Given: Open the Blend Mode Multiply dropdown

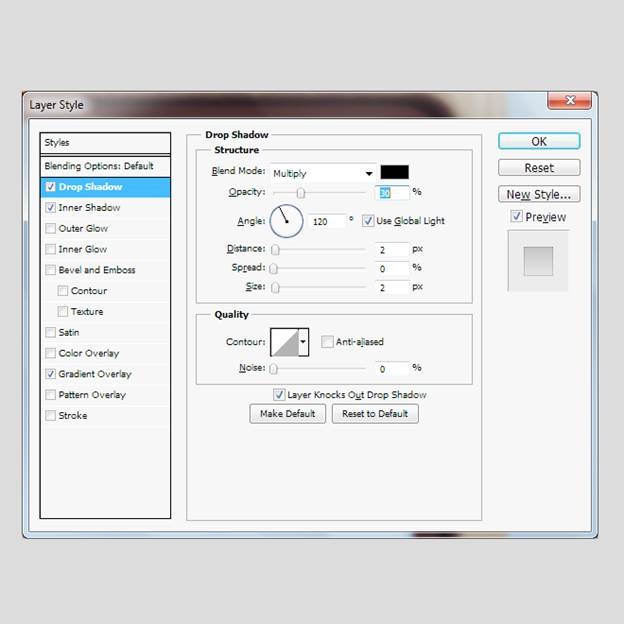Looking at the screenshot, I should point(322,173).
